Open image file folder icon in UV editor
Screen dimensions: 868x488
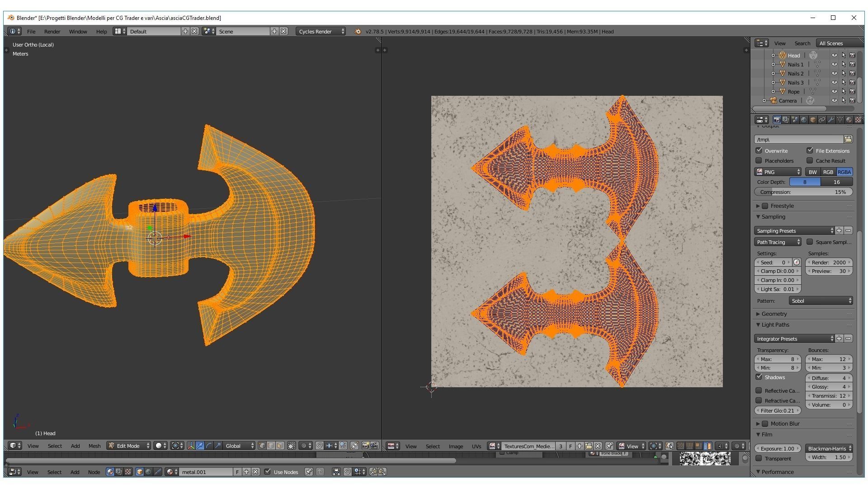588,446
